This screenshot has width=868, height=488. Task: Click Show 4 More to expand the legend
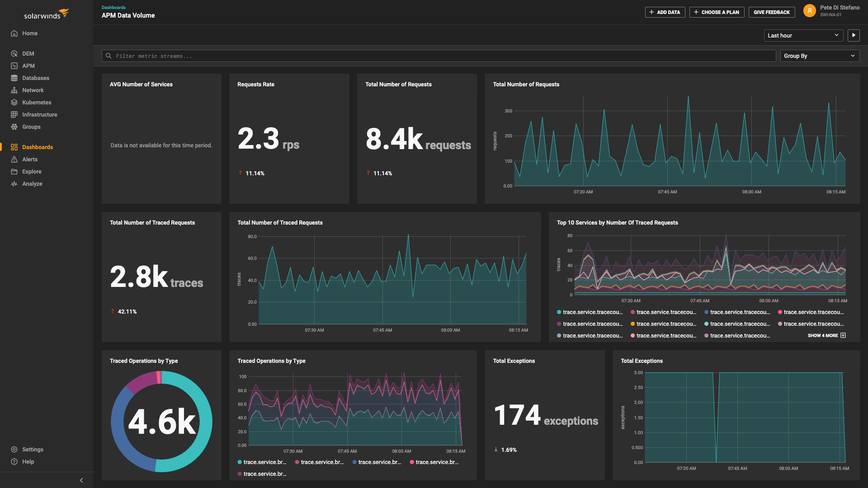pyautogui.click(x=826, y=335)
